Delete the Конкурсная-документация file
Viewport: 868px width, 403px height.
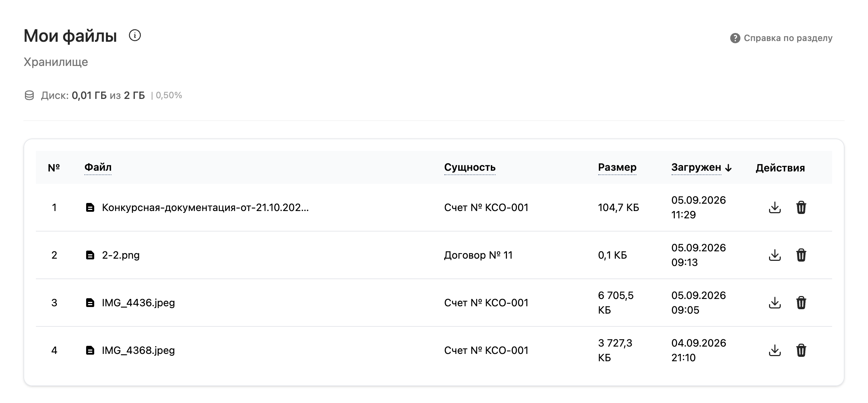[801, 207]
